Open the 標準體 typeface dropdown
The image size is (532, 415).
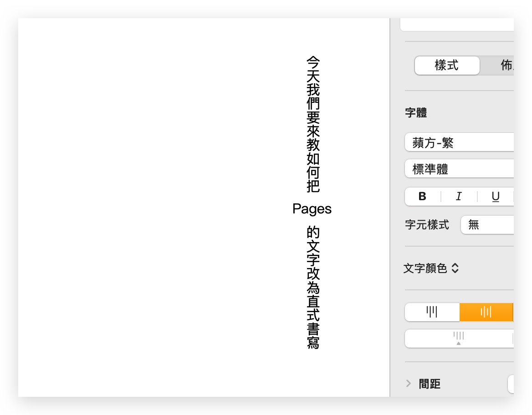[460, 168]
